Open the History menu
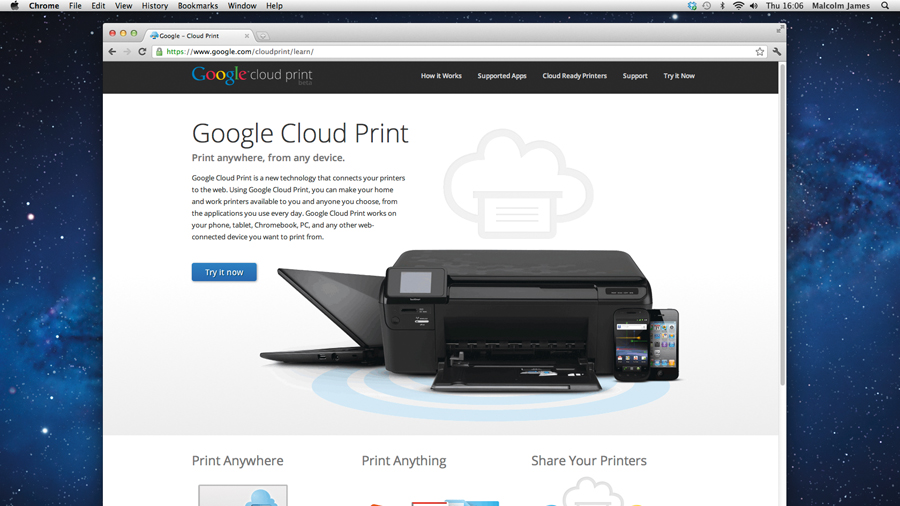The image size is (900, 506). [x=155, y=6]
